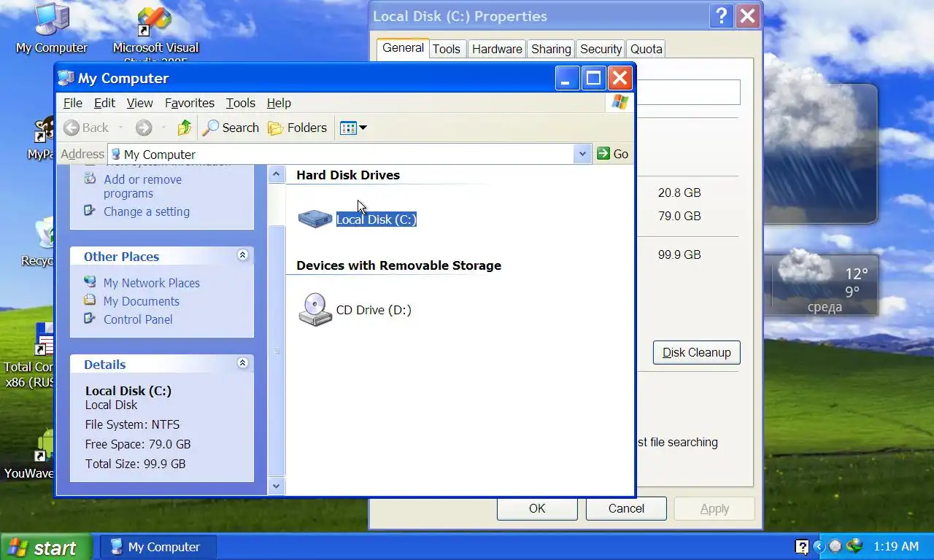
Task: Click the Change a setting icon
Action: [x=90, y=210]
